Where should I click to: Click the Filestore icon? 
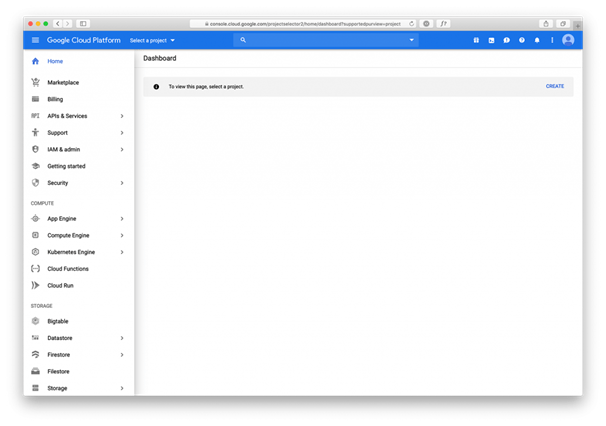click(36, 371)
